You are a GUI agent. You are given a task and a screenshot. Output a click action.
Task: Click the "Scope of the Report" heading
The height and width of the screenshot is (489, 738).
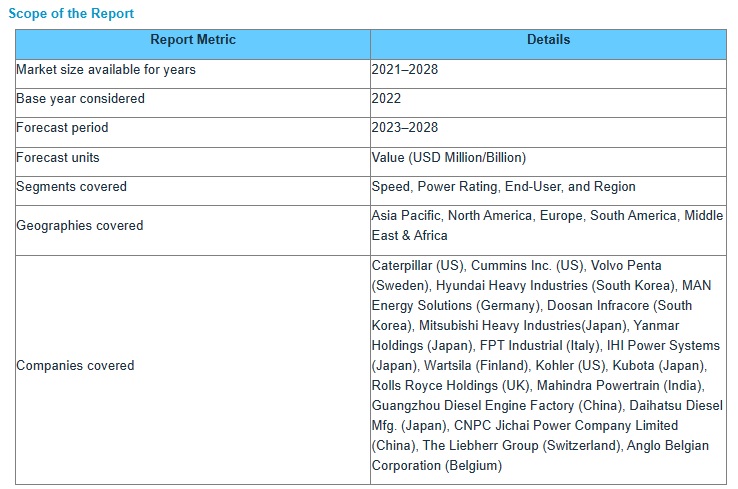coord(71,14)
